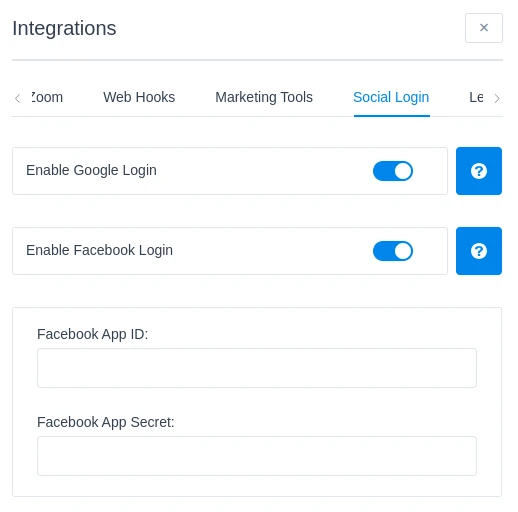The height and width of the screenshot is (512, 518).
Task: Focus the Facebook App ID field
Action: (257, 368)
